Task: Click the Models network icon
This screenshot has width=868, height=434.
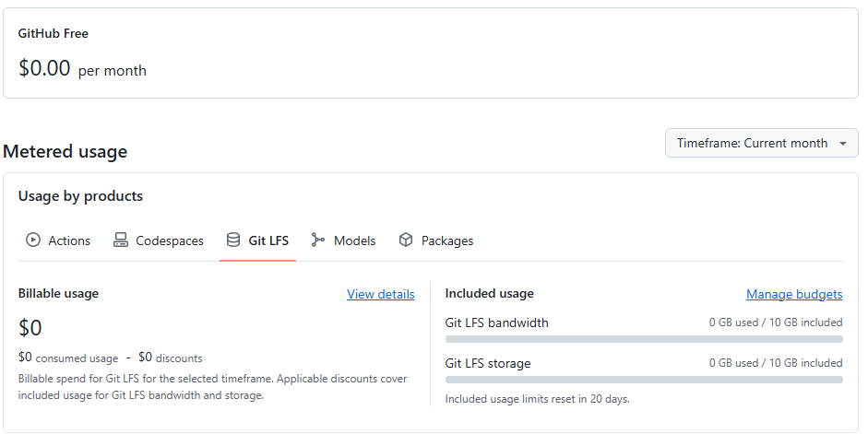Action: coord(318,240)
